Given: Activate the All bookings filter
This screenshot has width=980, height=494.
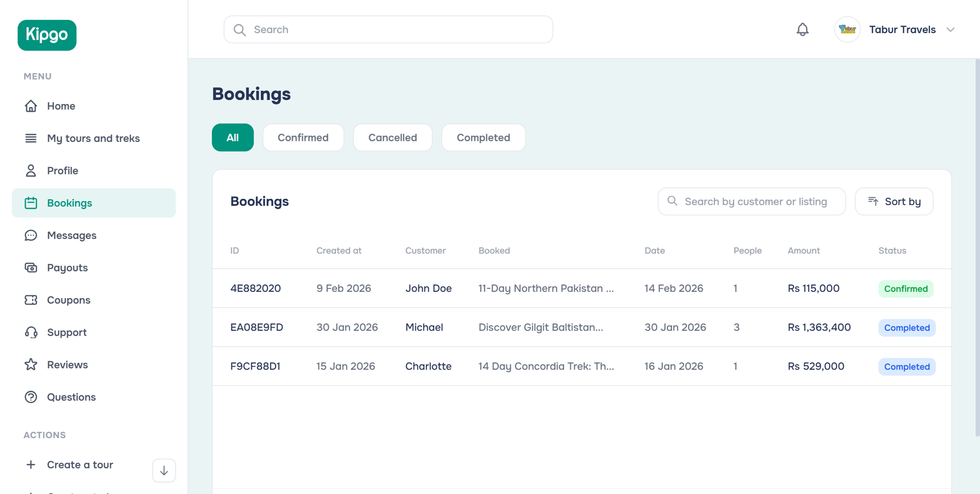Looking at the screenshot, I should (x=232, y=137).
